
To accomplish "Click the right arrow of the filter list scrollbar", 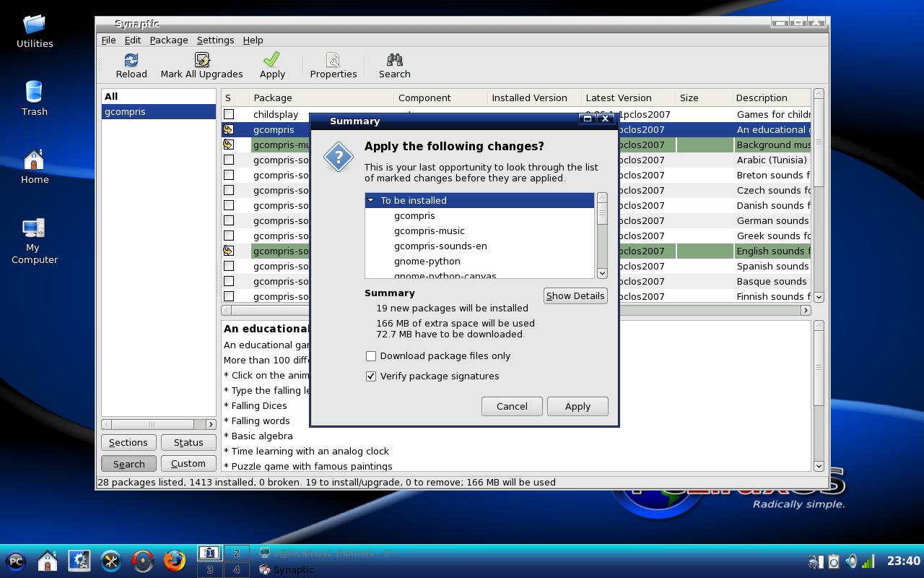I will 211,424.
